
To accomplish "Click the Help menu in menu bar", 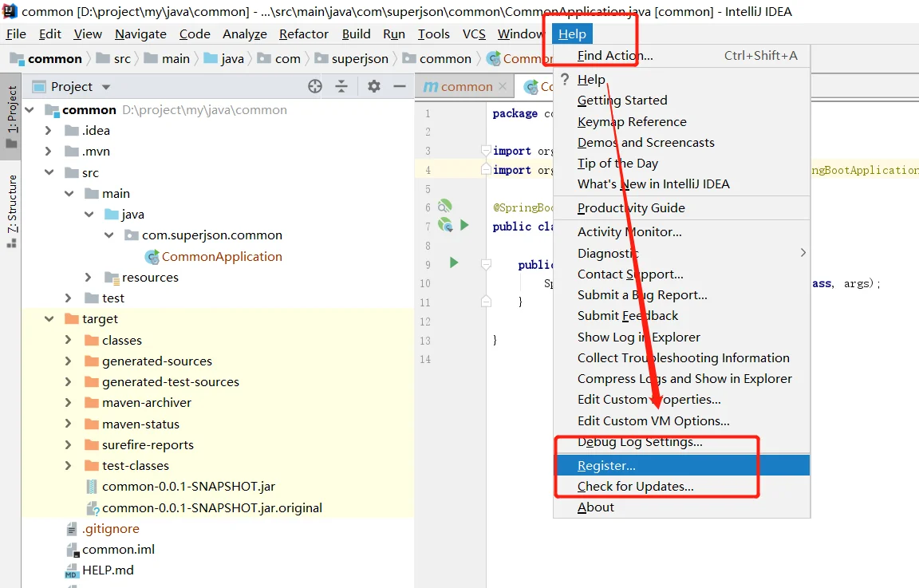I will coord(572,34).
